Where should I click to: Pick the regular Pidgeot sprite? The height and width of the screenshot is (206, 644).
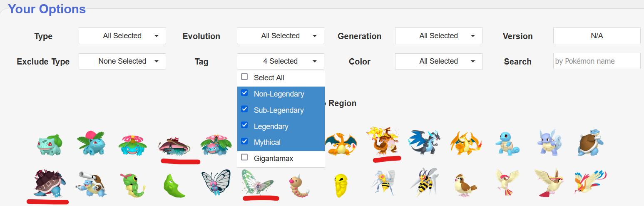pyautogui.click(x=549, y=182)
